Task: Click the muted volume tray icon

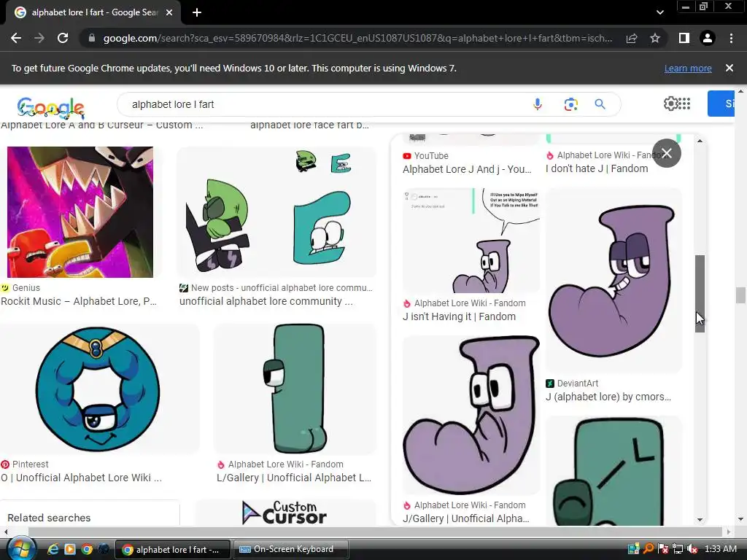Action: tap(693, 549)
